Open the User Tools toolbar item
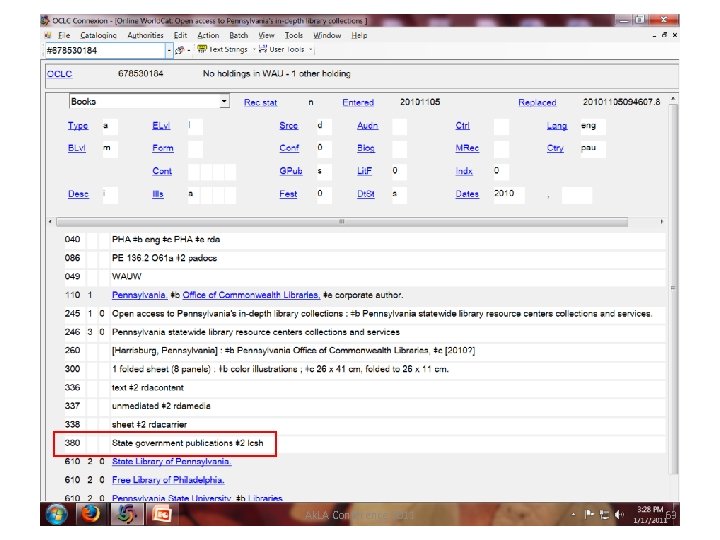This screenshot has height=540, width=720. 287,49
